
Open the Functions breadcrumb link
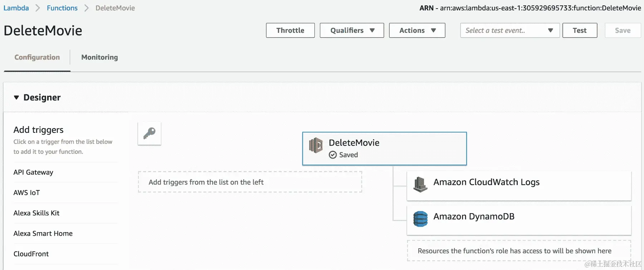click(x=62, y=8)
